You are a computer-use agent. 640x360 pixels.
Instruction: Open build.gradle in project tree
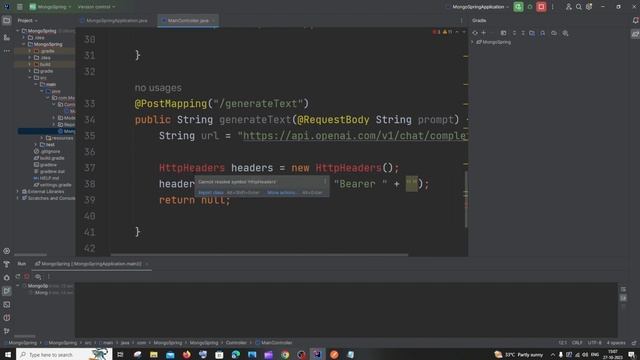[x=49, y=158]
